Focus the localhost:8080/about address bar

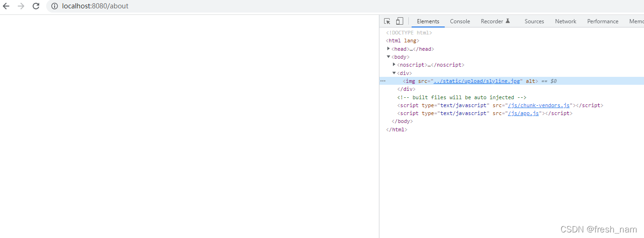pyautogui.click(x=345, y=6)
